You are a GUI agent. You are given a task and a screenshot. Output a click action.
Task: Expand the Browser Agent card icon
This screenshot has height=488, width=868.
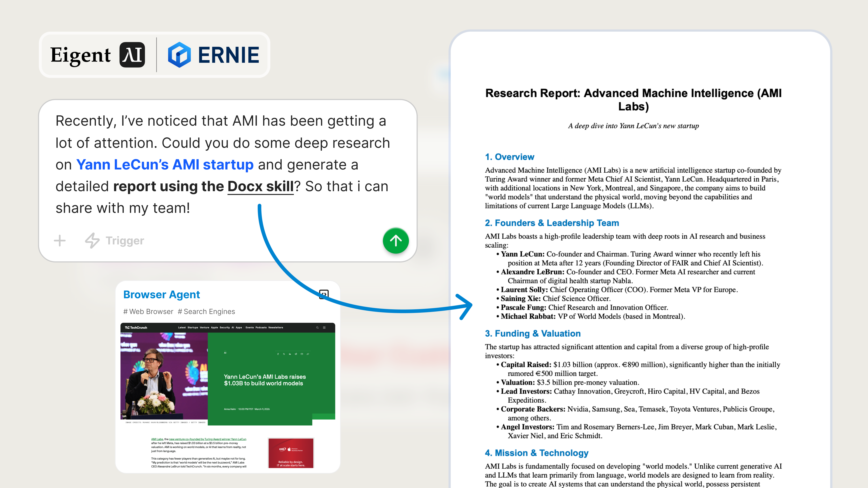(323, 294)
